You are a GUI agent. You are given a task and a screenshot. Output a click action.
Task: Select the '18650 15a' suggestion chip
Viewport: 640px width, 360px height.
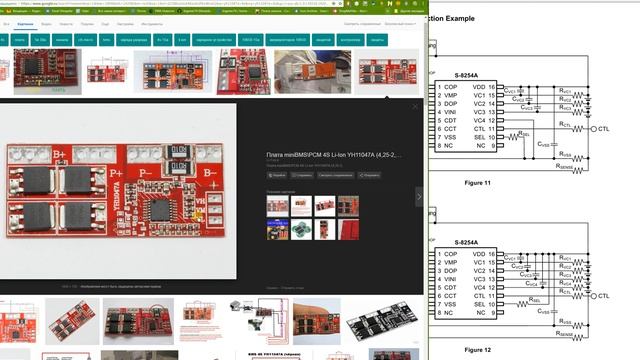coord(251,40)
